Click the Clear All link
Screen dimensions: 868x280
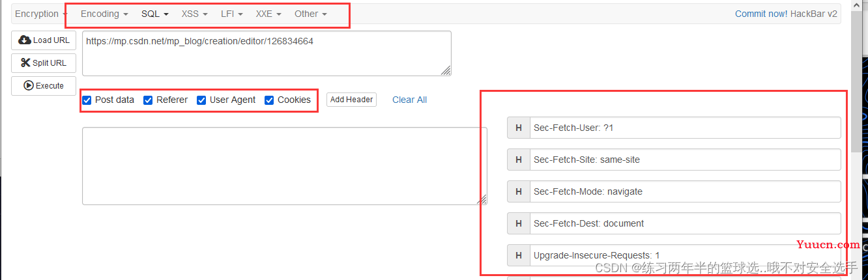coord(409,100)
